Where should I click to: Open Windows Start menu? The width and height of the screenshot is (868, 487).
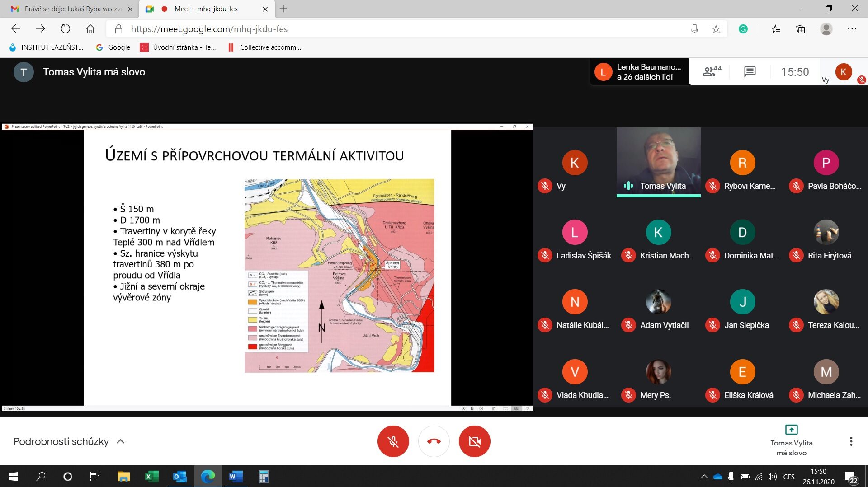[x=14, y=477]
